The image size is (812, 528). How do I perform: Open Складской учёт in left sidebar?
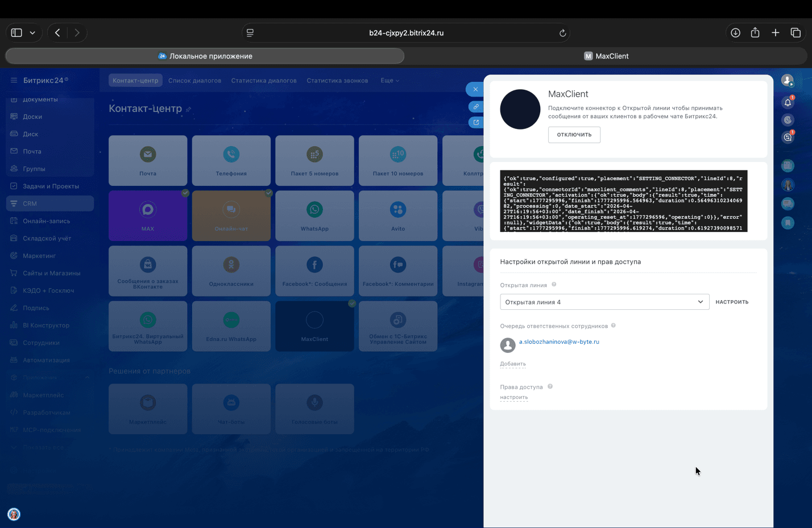coord(50,238)
